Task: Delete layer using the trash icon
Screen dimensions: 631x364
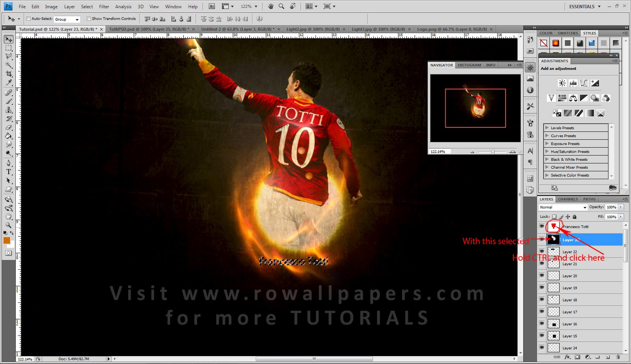Action: 618,357
